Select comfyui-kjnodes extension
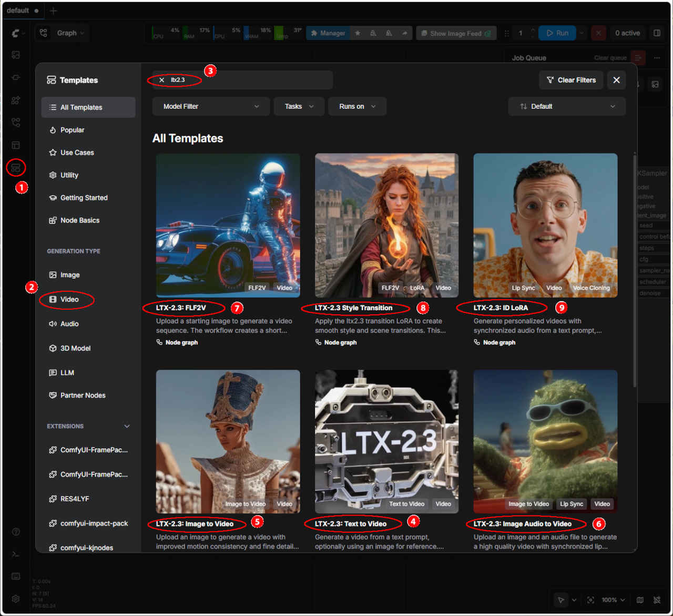Screen dimensions: 673x616 88,548
